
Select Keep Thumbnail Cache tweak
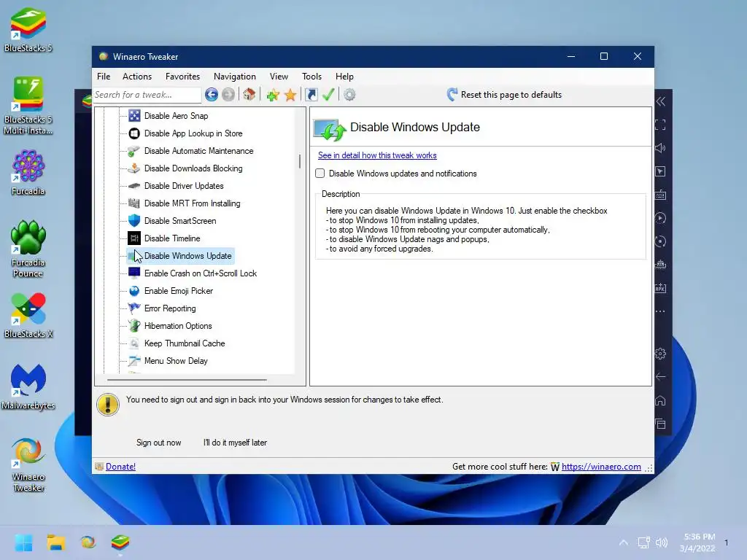(185, 343)
